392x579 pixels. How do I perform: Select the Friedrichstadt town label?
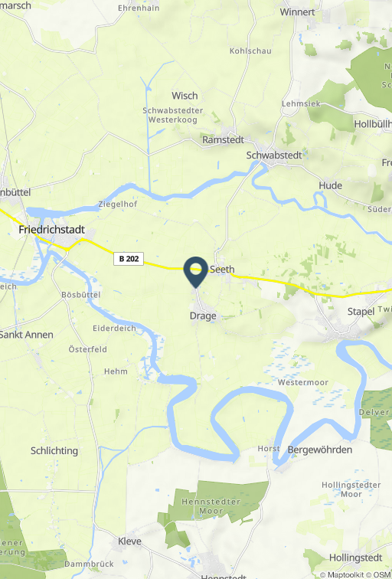point(51,230)
